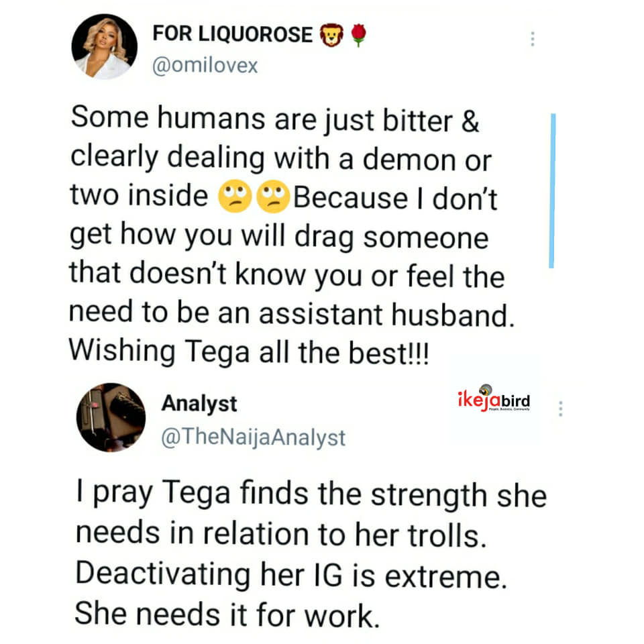Click the 'She needs it for work.' sentence
Screen dimensions: 644x644
click(224, 614)
